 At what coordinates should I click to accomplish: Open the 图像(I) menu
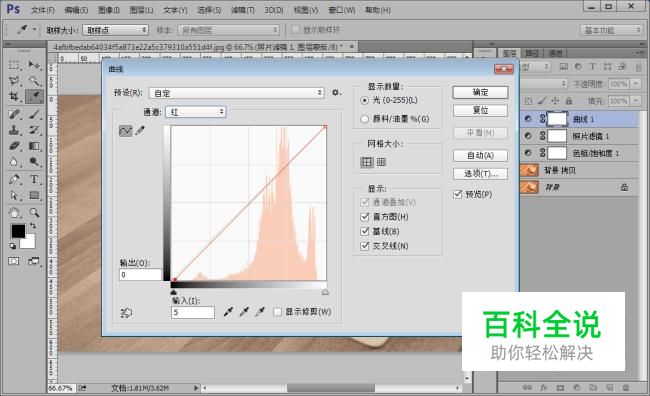click(109, 10)
